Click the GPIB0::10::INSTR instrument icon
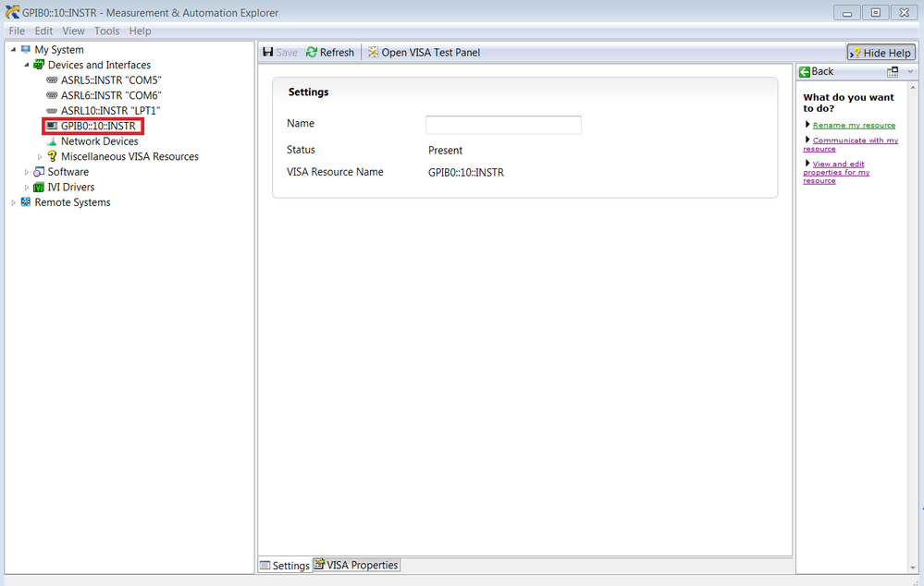Viewport: 924px width, 586px height. [52, 126]
